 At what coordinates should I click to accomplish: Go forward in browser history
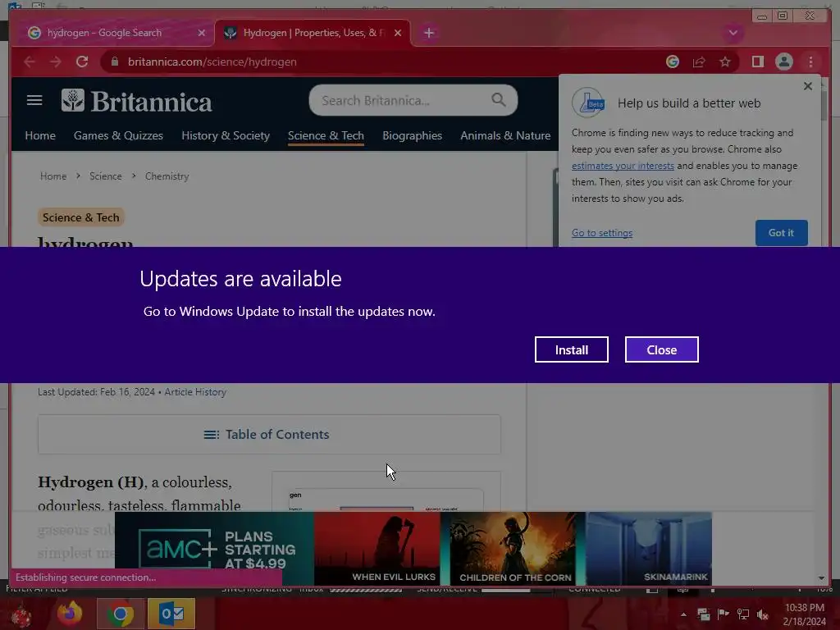[56, 62]
